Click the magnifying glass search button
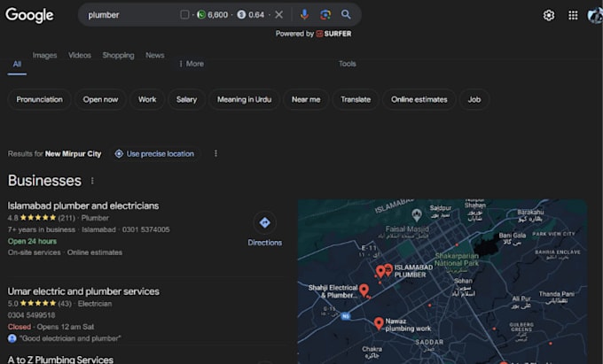The height and width of the screenshot is (364, 603). point(346,14)
